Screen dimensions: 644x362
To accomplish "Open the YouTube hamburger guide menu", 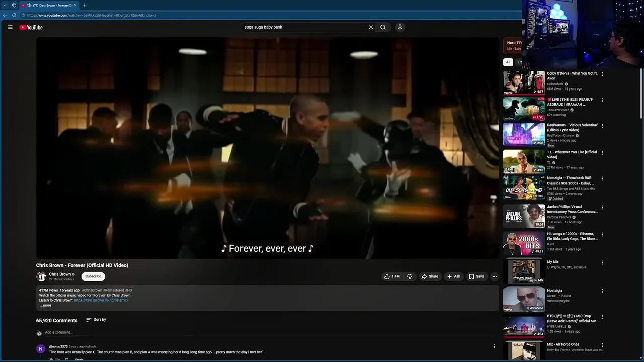I will click(10, 27).
